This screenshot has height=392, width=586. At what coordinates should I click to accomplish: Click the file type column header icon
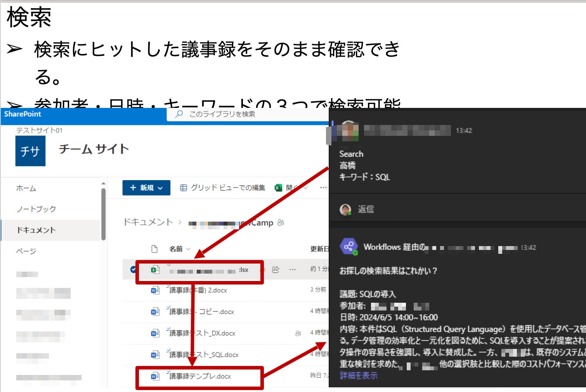(x=154, y=249)
